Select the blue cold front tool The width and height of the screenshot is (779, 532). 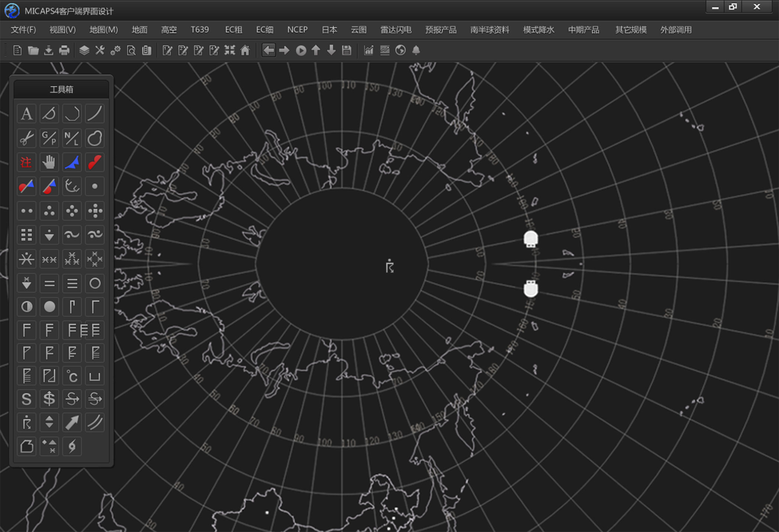72,162
